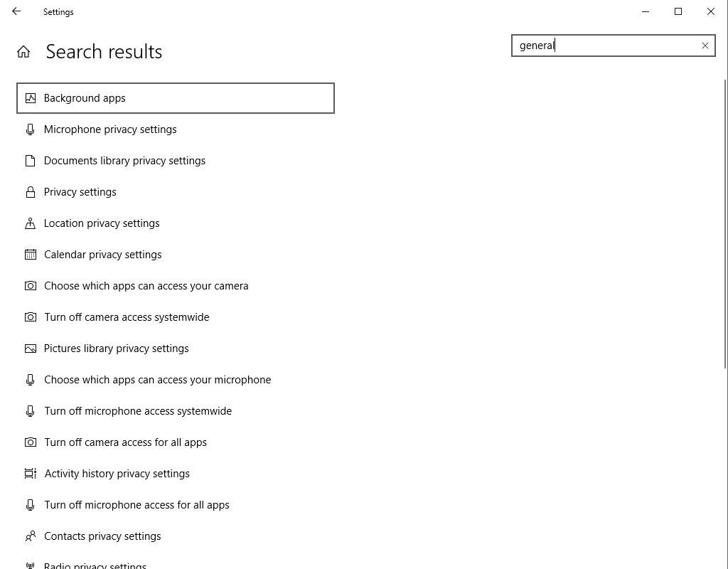728x569 pixels.
Task: Click the picture icon for Pictures library privacy
Action: [30, 349]
